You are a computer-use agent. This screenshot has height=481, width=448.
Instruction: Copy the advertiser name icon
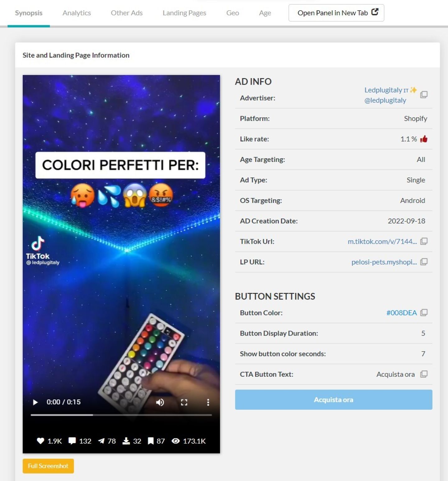click(424, 94)
